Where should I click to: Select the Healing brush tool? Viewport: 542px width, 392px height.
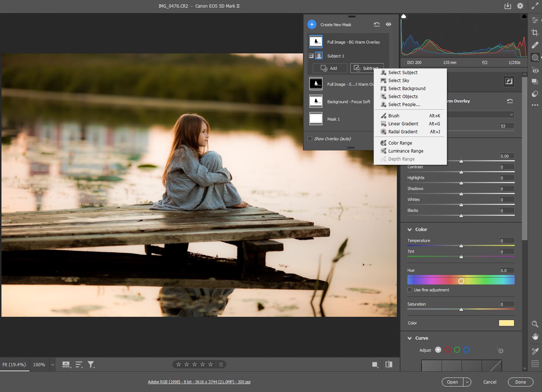click(x=535, y=45)
